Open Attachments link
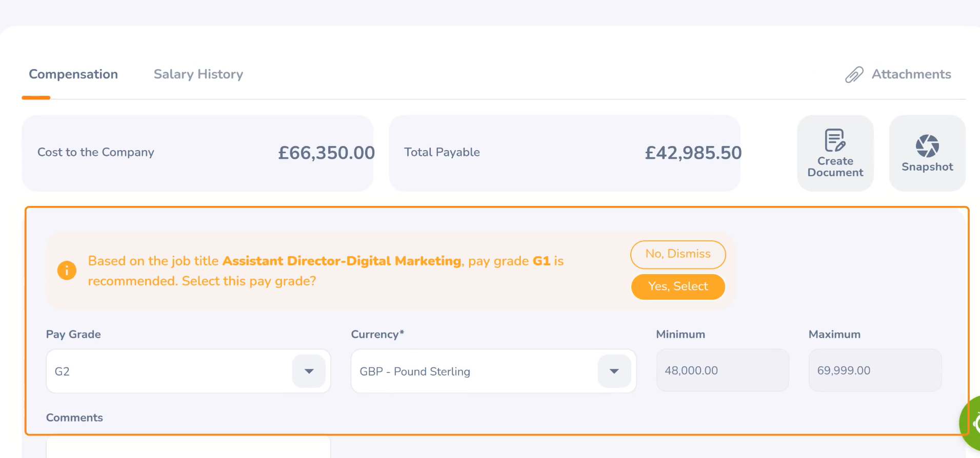The height and width of the screenshot is (458, 980). 911,74
